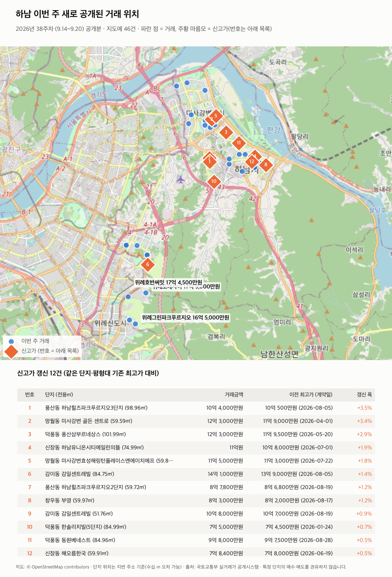Click the +3.5% change value
The width and height of the screenshot is (392, 577).
tap(365, 408)
